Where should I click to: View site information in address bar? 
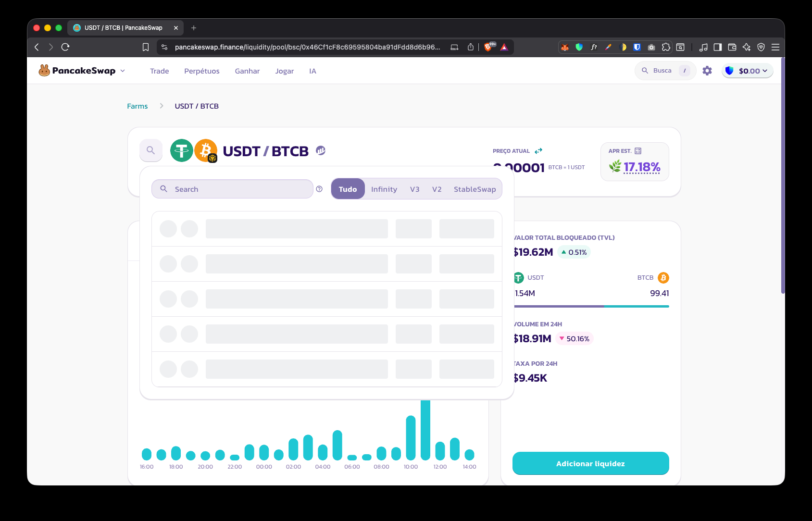(164, 47)
